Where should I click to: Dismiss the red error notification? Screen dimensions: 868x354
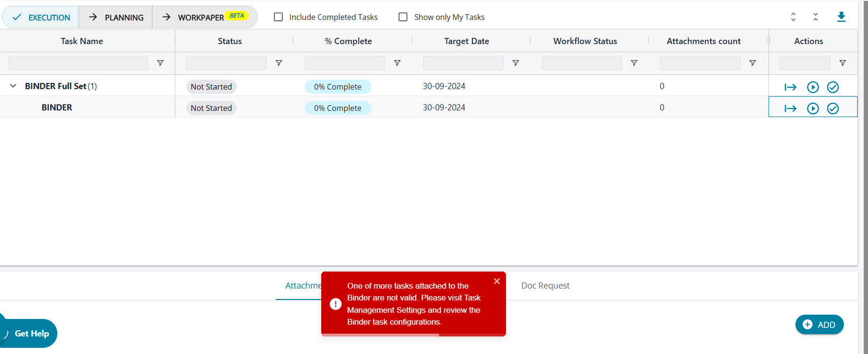point(497,281)
